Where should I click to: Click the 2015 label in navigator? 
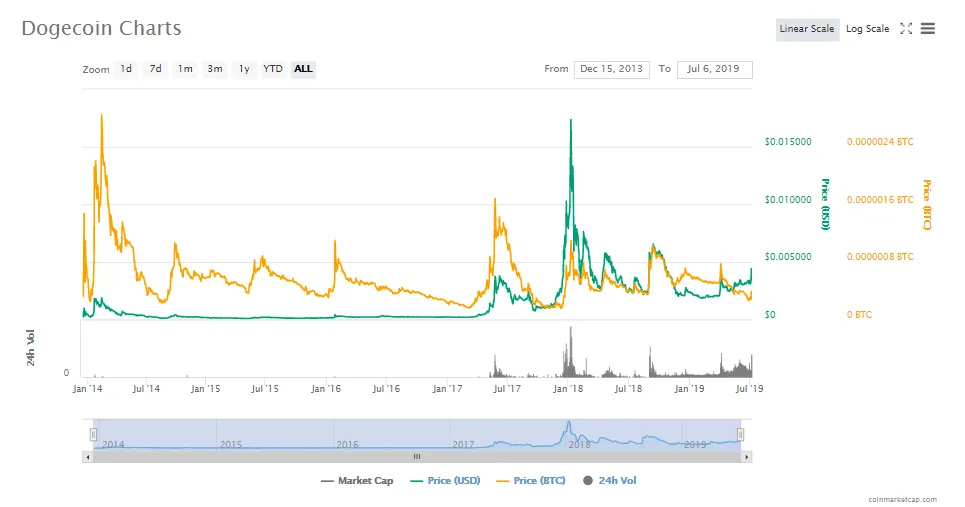point(231,444)
